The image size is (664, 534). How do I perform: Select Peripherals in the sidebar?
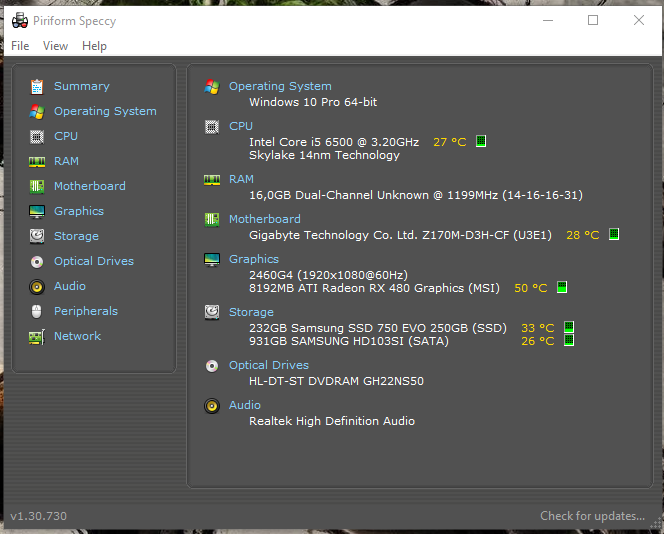pyautogui.click(x=86, y=311)
